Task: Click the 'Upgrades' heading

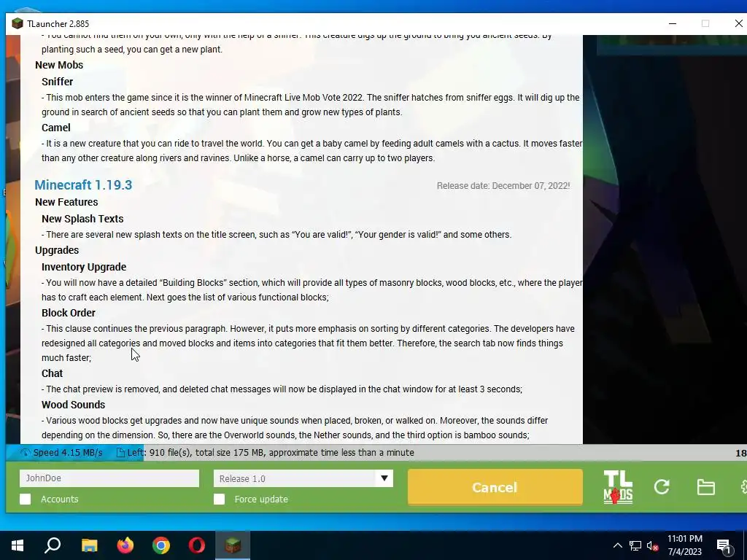Action: click(x=57, y=251)
